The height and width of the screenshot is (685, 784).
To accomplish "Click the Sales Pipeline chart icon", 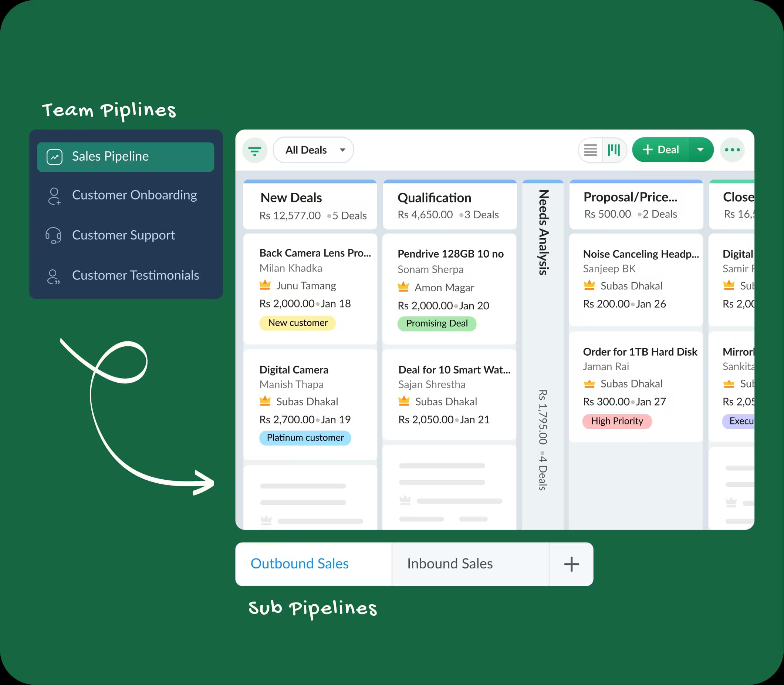I will pyautogui.click(x=55, y=157).
